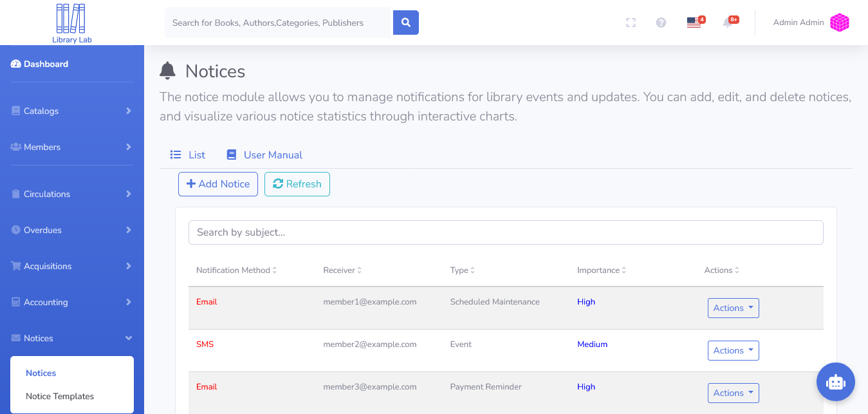Click the Add Notice button
This screenshot has height=414, width=868.
click(217, 184)
